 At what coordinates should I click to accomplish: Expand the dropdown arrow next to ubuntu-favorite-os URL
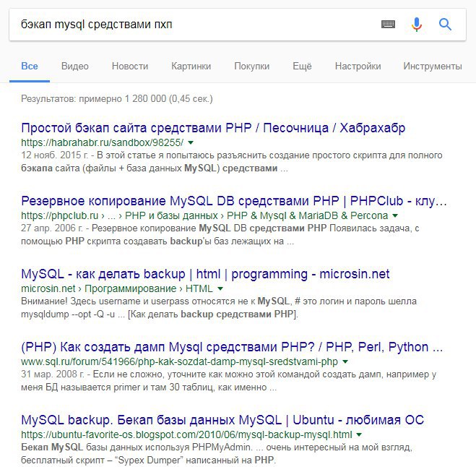(x=359, y=434)
